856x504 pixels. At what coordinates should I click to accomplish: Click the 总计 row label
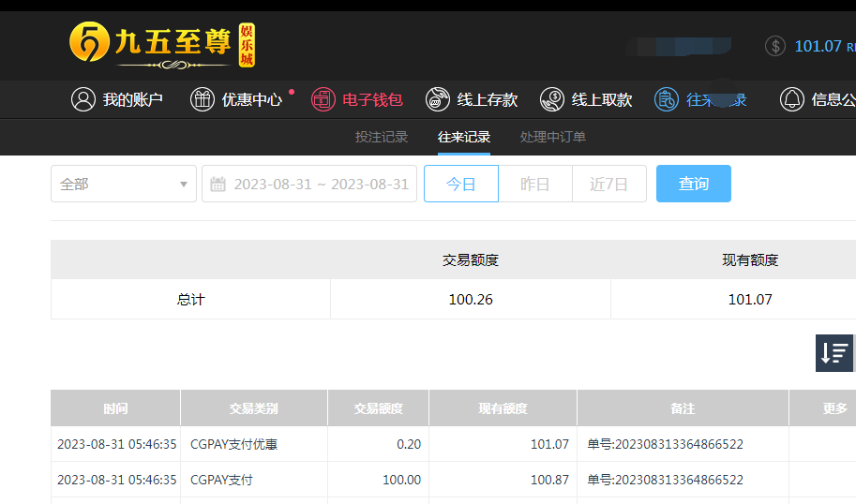click(190, 300)
